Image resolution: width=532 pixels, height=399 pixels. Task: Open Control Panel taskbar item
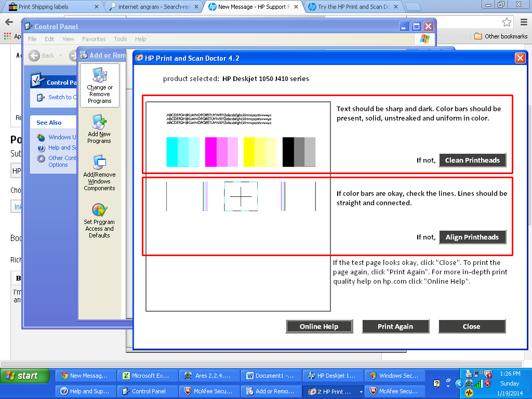pyautogui.click(x=148, y=391)
